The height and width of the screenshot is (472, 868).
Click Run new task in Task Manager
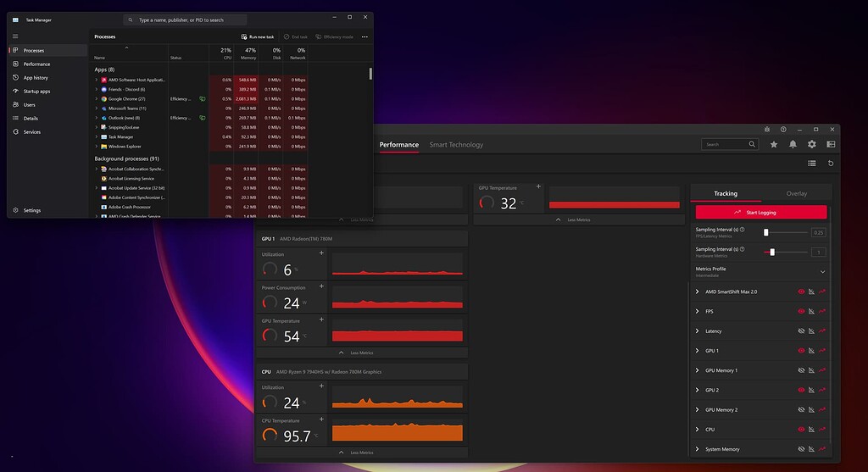pos(258,37)
